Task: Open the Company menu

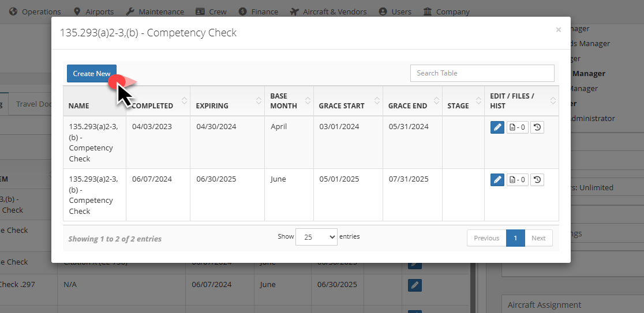Action: [x=446, y=12]
